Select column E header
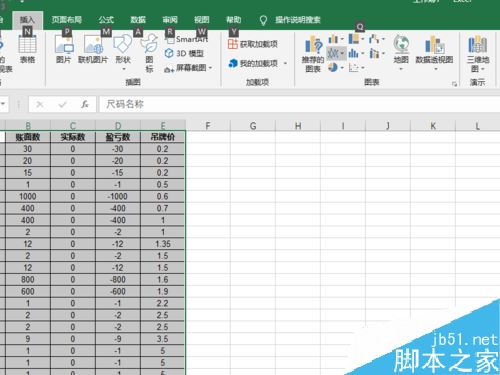The image size is (500, 375). point(163,125)
